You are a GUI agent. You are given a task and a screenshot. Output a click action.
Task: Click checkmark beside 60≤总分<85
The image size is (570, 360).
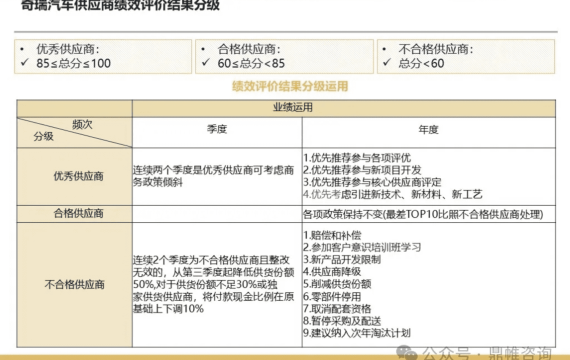coord(206,63)
